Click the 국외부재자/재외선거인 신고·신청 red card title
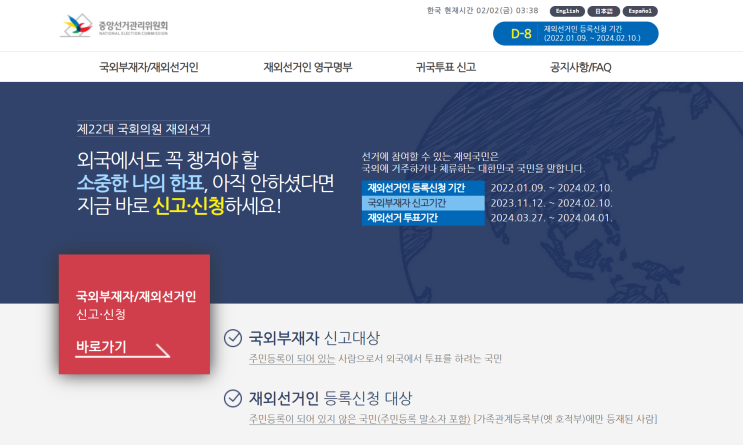 click(x=136, y=305)
